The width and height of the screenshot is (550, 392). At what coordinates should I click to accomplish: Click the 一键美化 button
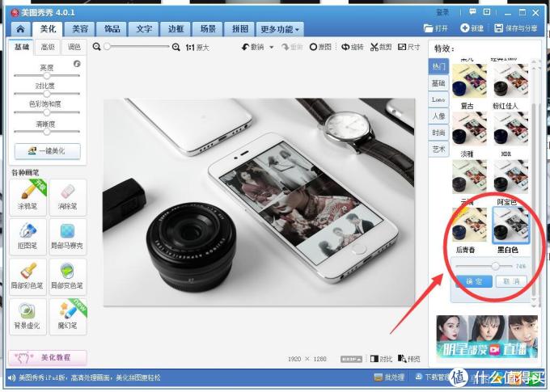pos(48,151)
